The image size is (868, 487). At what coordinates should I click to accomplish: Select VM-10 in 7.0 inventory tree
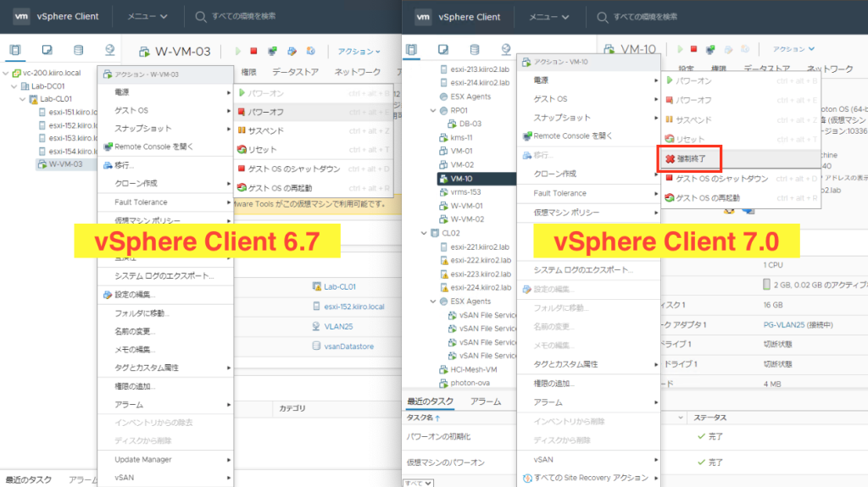461,179
